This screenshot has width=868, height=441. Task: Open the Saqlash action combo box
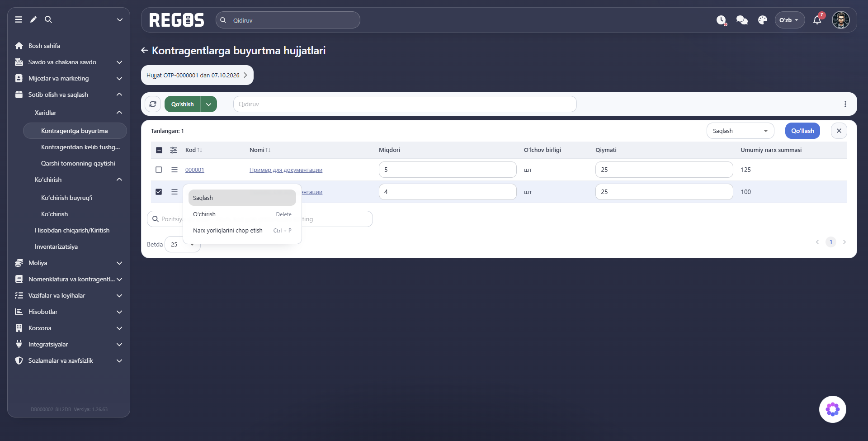741,131
